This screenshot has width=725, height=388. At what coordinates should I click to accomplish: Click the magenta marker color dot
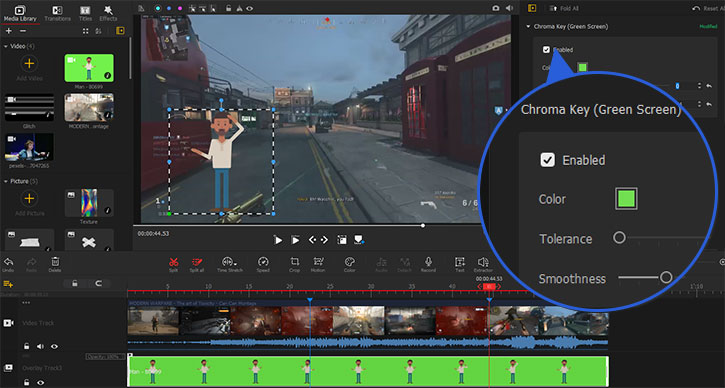pyautogui.click(x=180, y=8)
